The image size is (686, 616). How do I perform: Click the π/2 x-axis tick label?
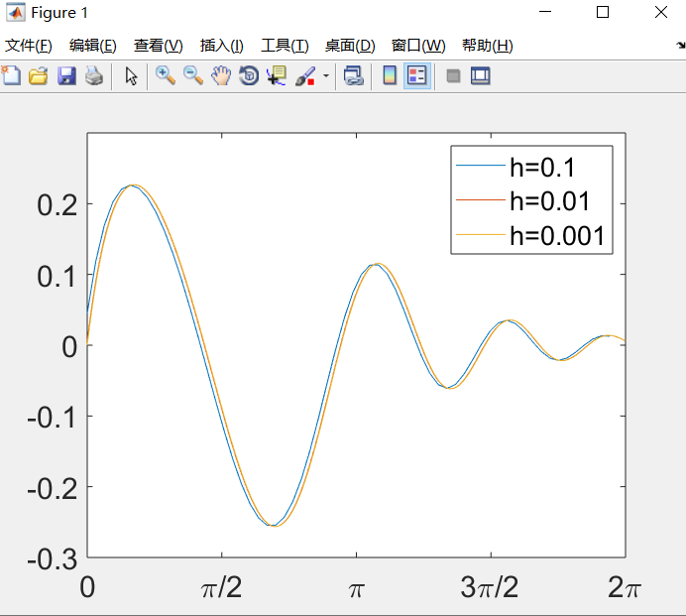pos(221,587)
